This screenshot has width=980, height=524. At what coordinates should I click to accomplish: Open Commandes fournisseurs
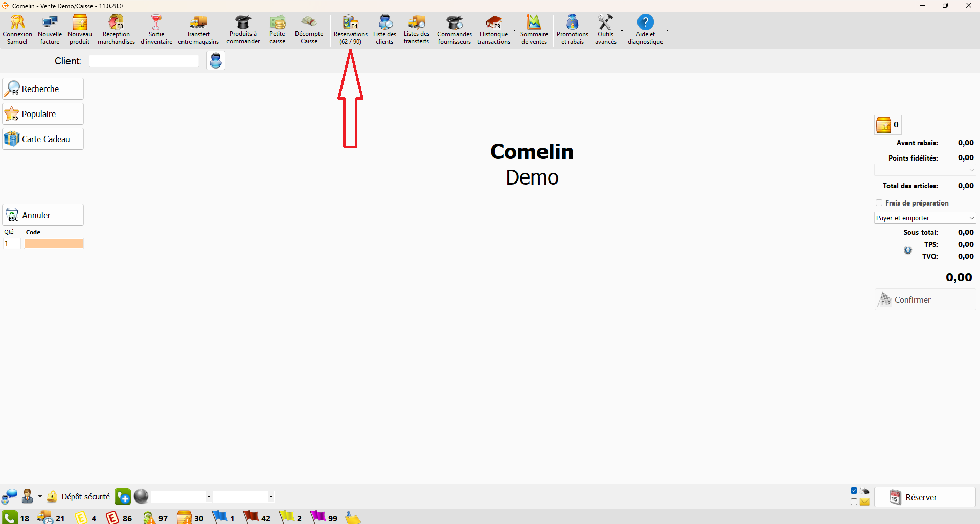pos(454,30)
